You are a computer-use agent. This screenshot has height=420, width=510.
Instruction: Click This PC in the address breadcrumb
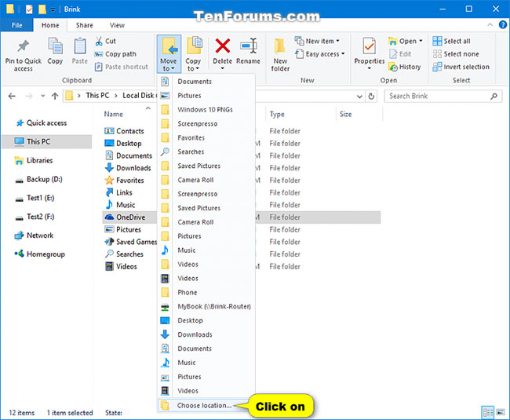pos(97,96)
